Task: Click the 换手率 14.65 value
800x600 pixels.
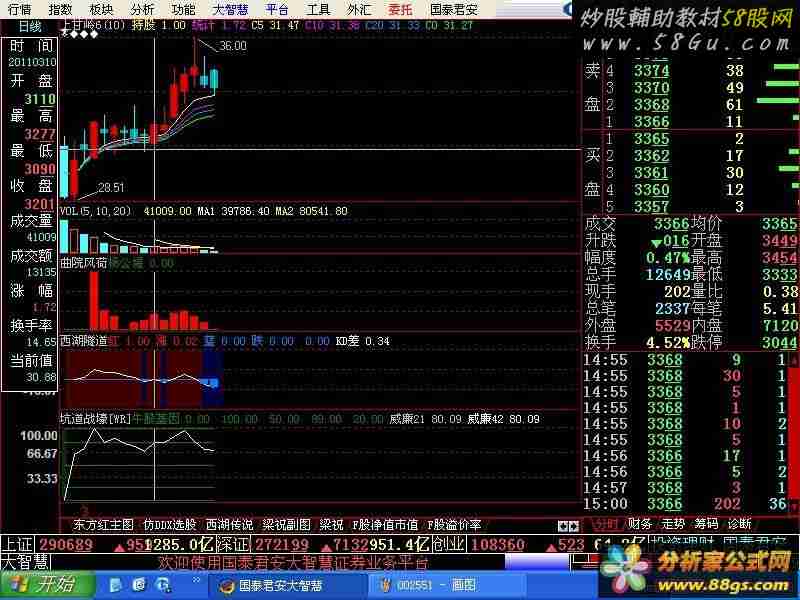Action: click(41, 342)
